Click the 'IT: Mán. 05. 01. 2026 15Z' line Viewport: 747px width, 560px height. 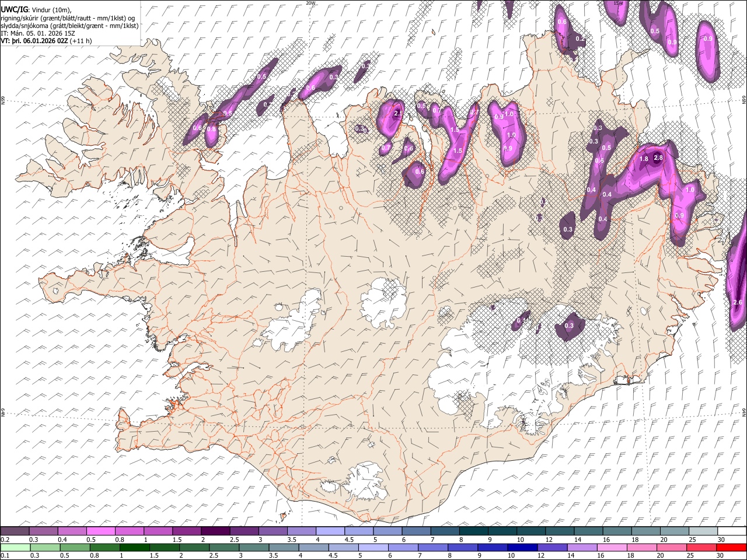tap(37, 33)
